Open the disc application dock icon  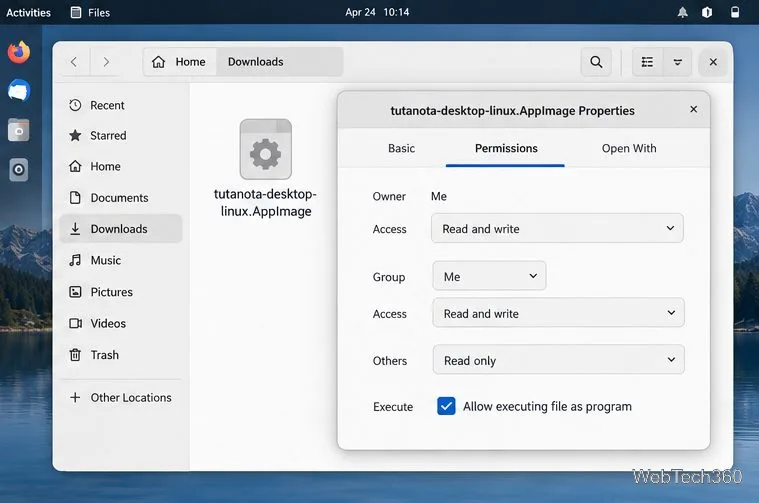pyautogui.click(x=18, y=169)
